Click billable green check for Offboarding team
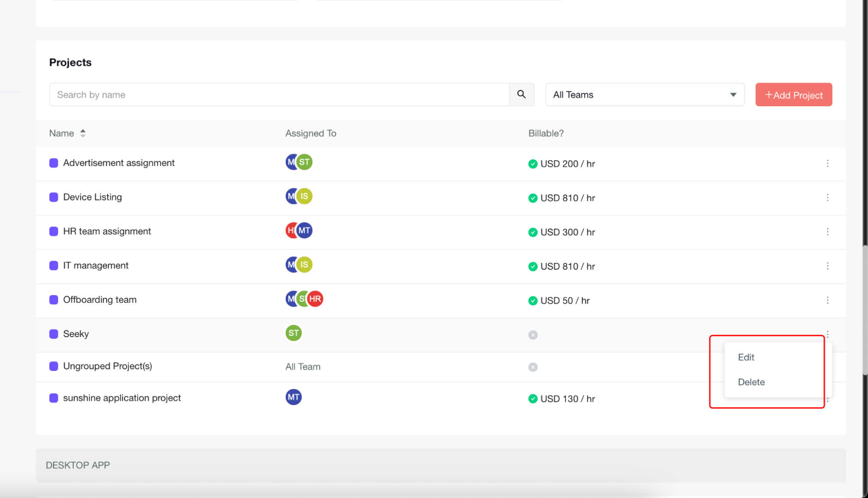Screen dimensions: 868x498 [x=533, y=301]
